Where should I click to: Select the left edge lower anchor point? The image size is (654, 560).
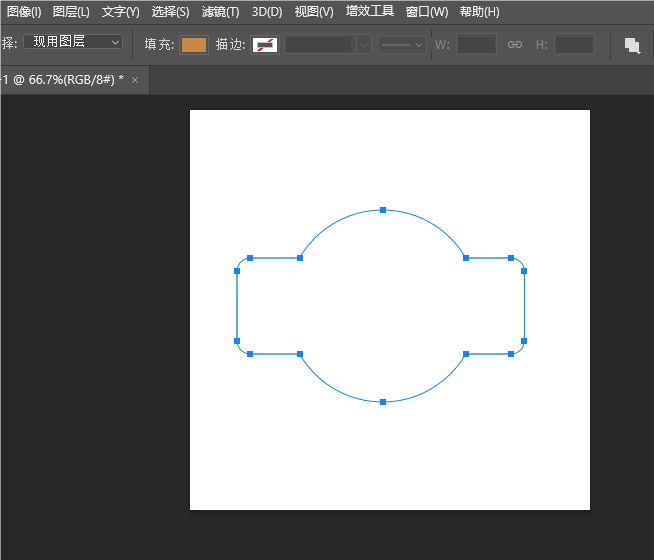[x=237, y=341]
